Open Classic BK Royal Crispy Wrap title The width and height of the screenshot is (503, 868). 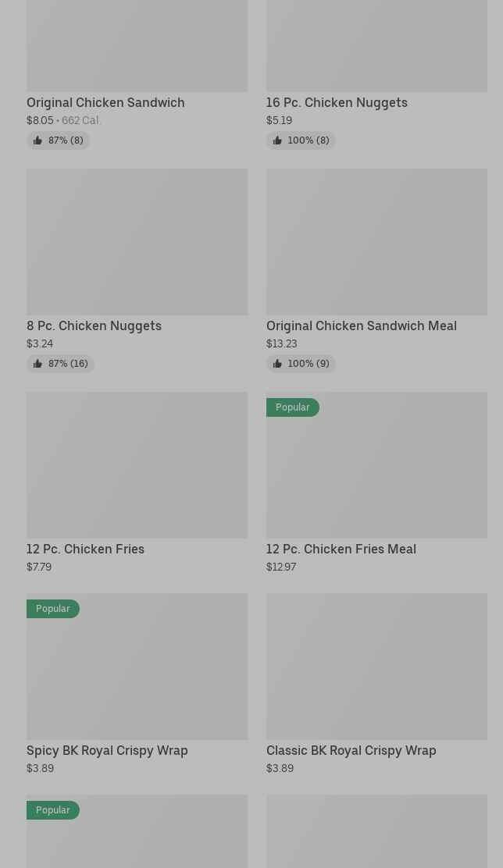[351, 750]
